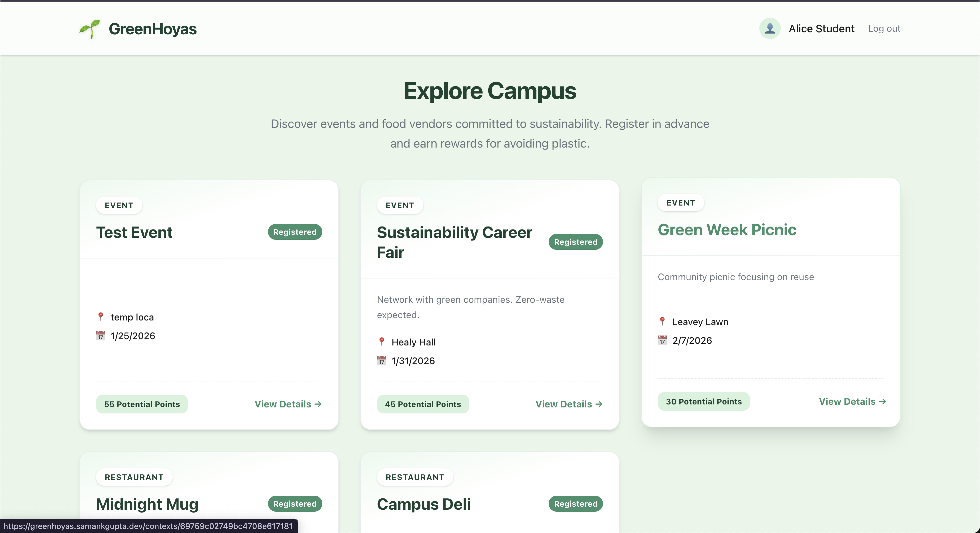Click the calendar icon next to 2/7/2026
The height and width of the screenshot is (533, 980).
pyautogui.click(x=662, y=340)
